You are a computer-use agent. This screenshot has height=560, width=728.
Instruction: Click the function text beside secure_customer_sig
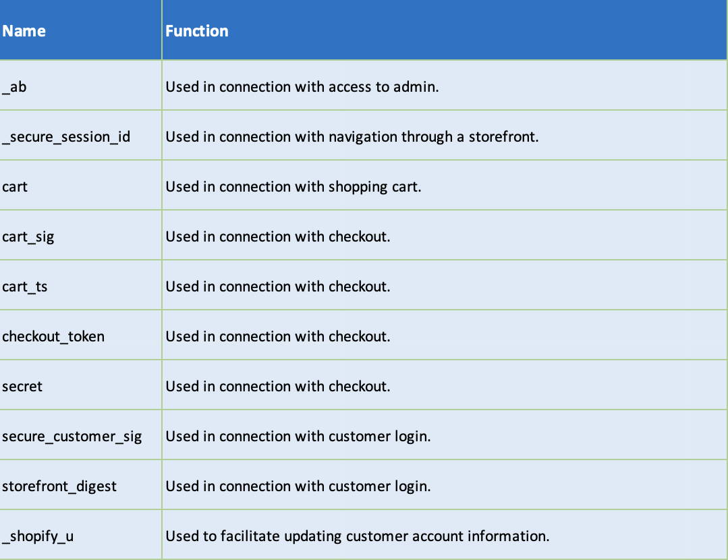pos(298,437)
